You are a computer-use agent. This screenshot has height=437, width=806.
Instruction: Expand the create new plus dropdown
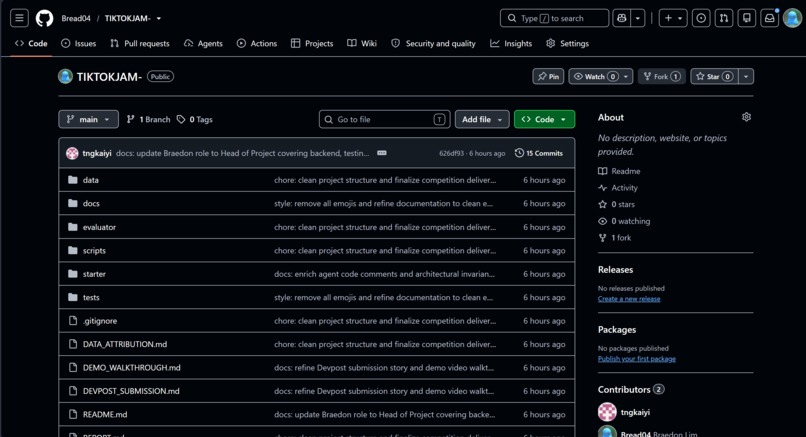tap(673, 18)
